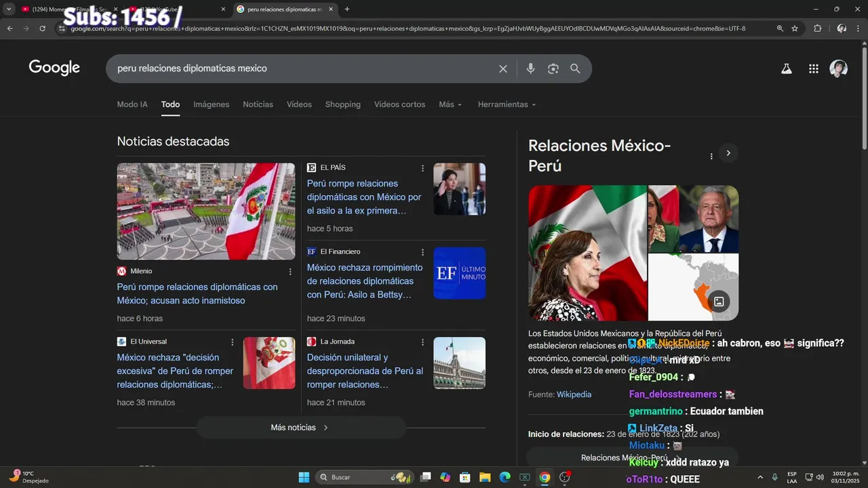Open Chrome zoom magnifier in address bar
868x488 pixels.
point(780,28)
